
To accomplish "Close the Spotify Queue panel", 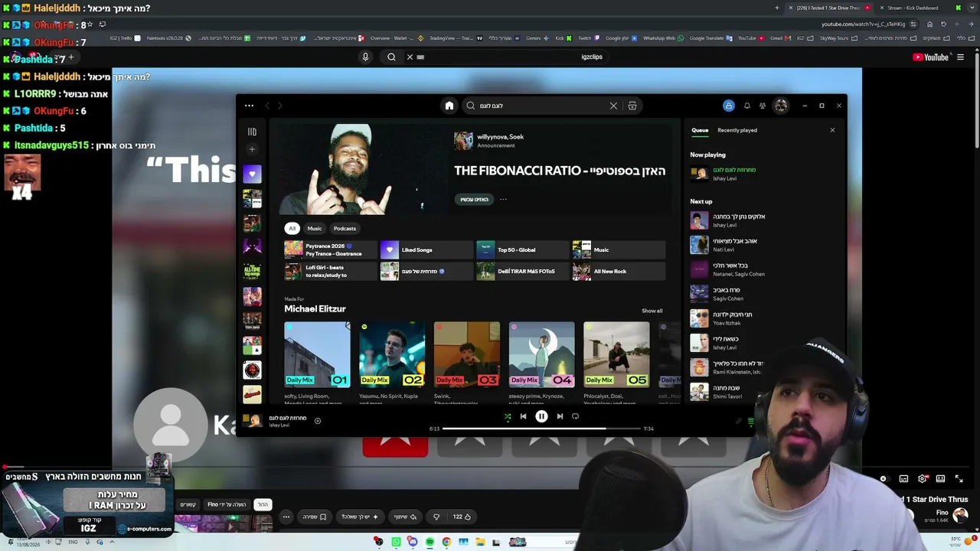I will (832, 130).
